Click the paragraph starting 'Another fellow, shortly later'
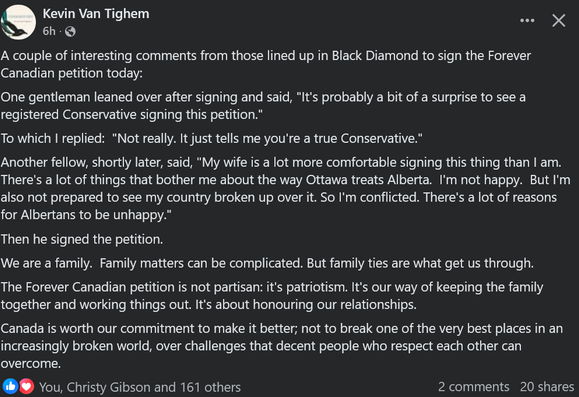The image size is (579, 397). [285, 188]
